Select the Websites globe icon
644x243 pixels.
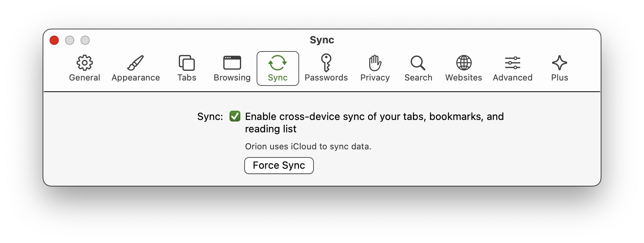464,63
